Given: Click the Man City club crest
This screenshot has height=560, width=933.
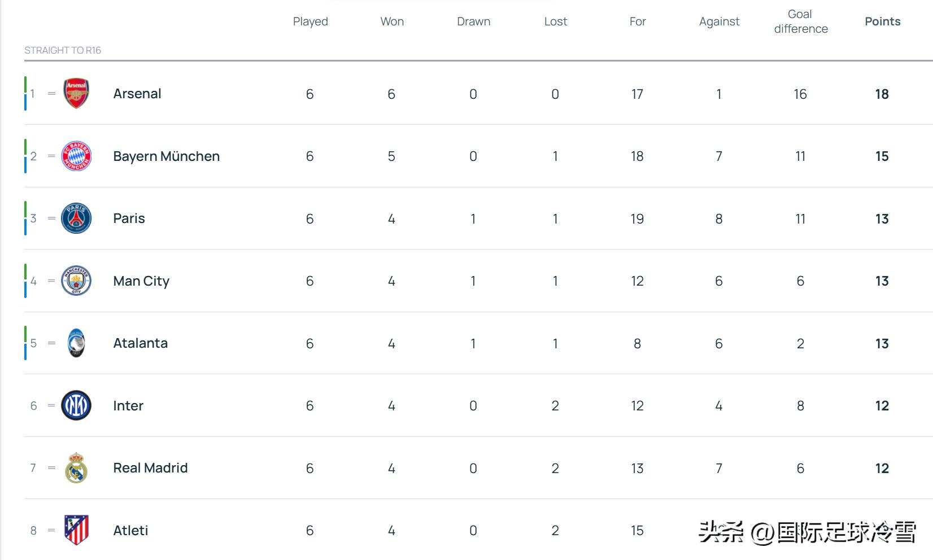Looking at the screenshot, I should coord(76,281).
